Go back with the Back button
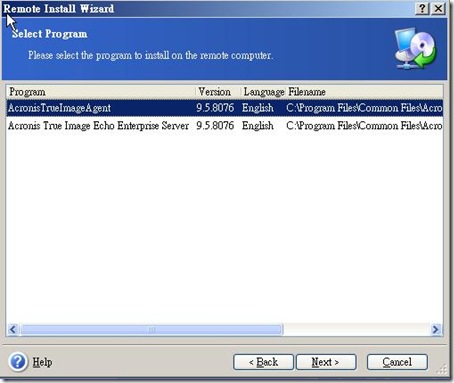Screen dimensions: 454x383 [263, 362]
